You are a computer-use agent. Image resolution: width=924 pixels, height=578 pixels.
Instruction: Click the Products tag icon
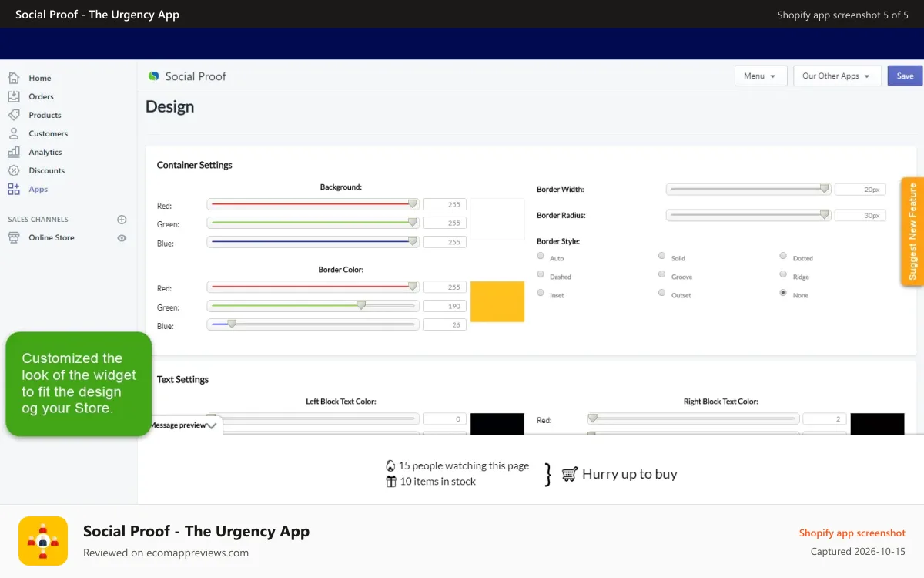point(14,115)
